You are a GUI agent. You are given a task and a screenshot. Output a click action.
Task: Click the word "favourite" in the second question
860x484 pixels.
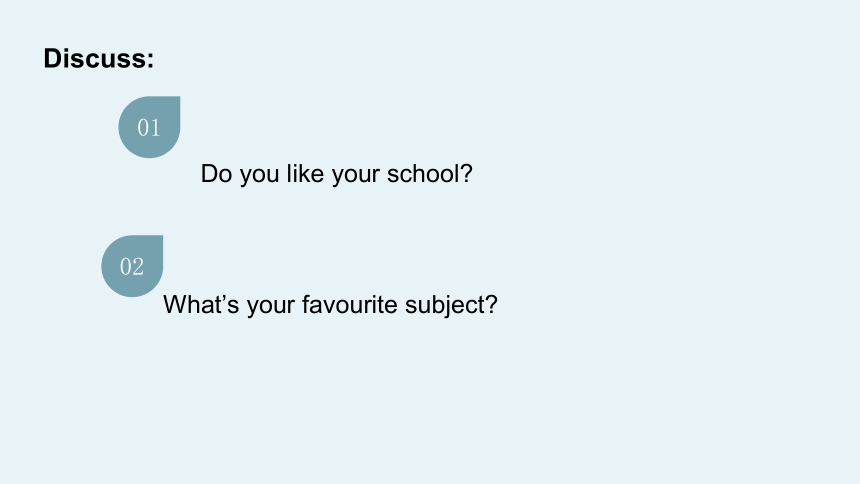349,305
